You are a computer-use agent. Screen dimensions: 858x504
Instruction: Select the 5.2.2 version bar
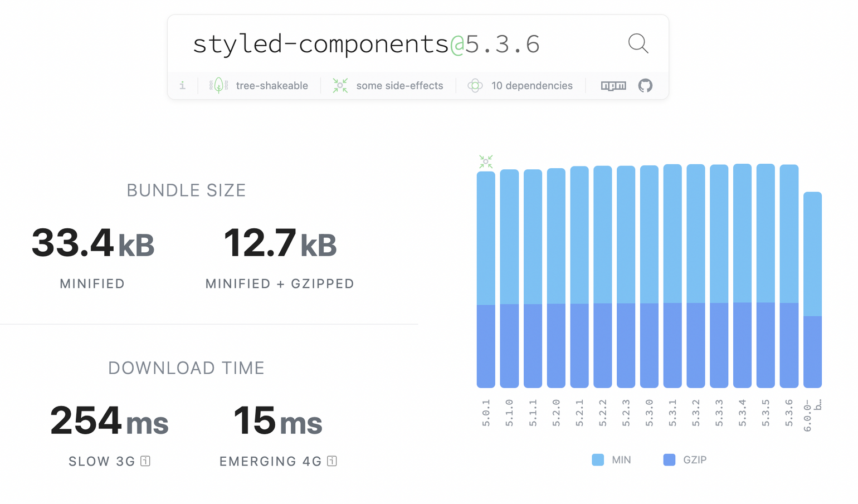pos(603,277)
